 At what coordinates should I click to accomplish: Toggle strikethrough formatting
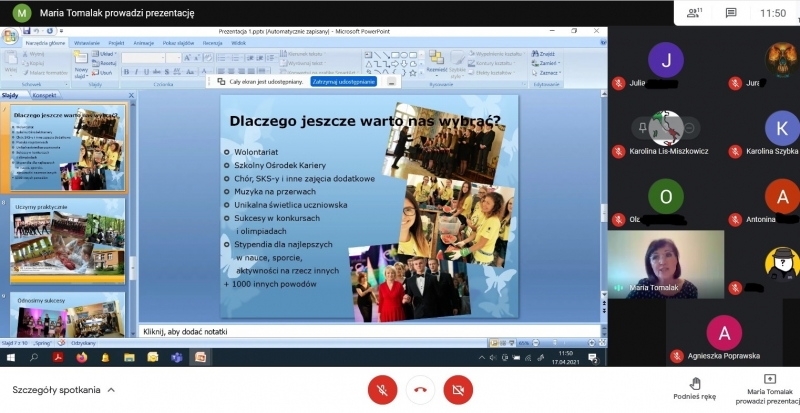pyautogui.click(x=157, y=72)
